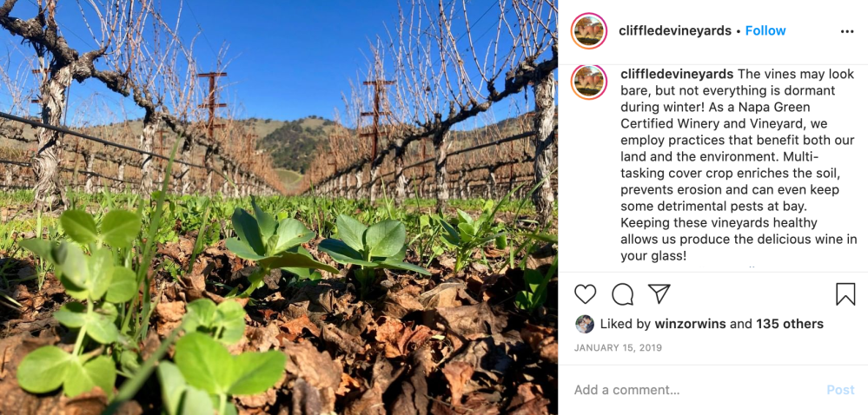Click the small avatar next to "Liked by"
Screen dimensions: 868x415
click(585, 324)
